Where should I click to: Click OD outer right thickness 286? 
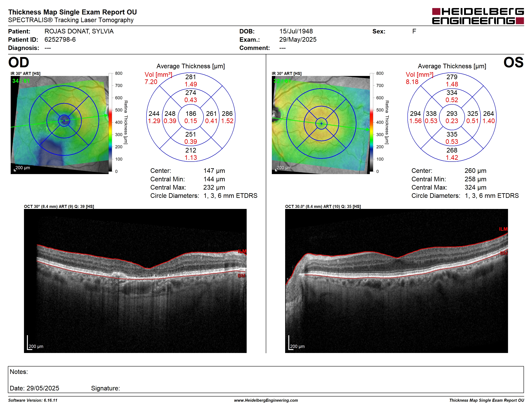pos(227,114)
